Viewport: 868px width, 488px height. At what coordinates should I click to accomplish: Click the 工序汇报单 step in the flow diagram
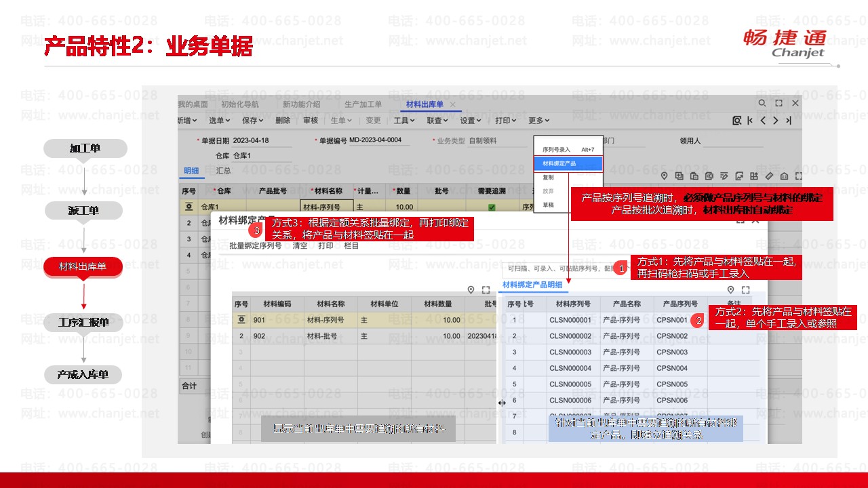[84, 323]
